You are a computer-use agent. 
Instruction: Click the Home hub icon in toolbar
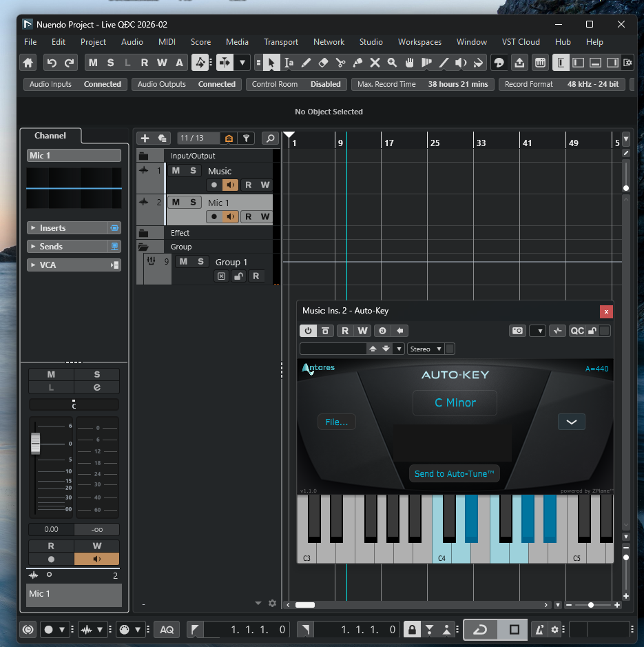pos(28,63)
